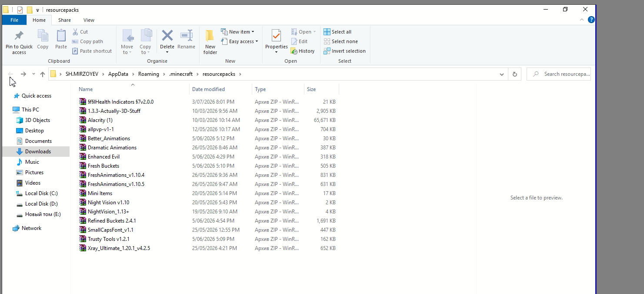Screen dimensions: 644x294
Task: Click the Select all icon
Action: [x=327, y=32]
